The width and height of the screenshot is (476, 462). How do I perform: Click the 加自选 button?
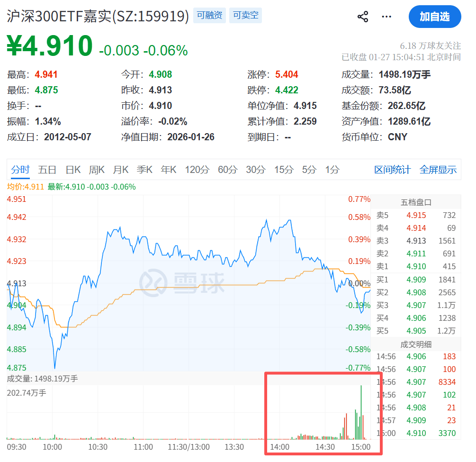pyautogui.click(x=434, y=17)
